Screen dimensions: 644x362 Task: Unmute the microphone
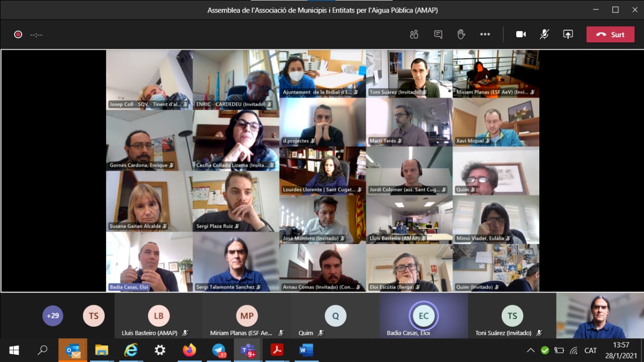544,34
